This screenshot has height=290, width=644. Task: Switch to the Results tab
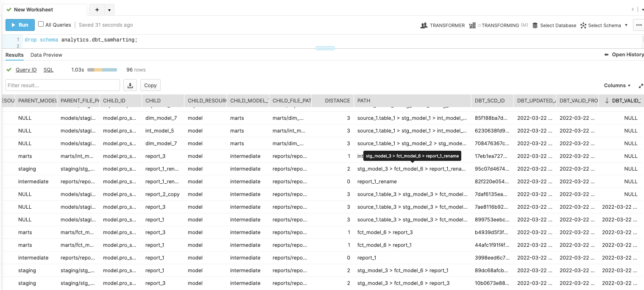(14, 55)
